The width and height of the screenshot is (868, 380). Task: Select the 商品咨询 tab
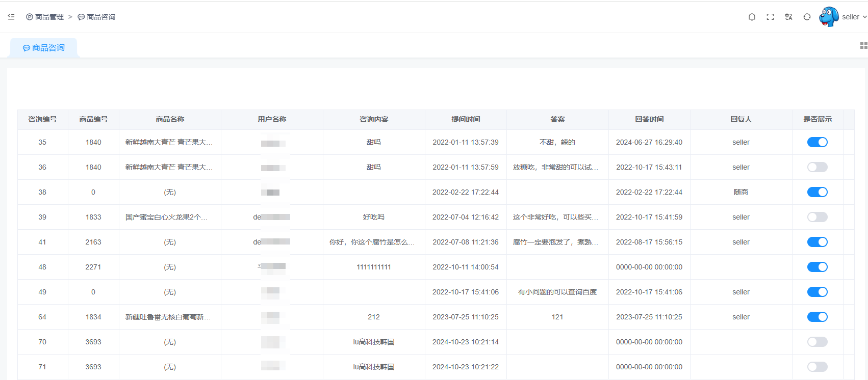44,48
